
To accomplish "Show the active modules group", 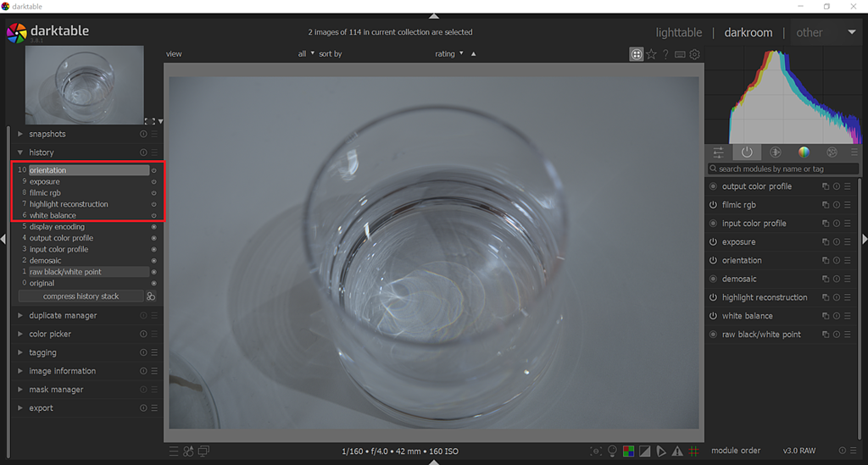I will [747, 152].
